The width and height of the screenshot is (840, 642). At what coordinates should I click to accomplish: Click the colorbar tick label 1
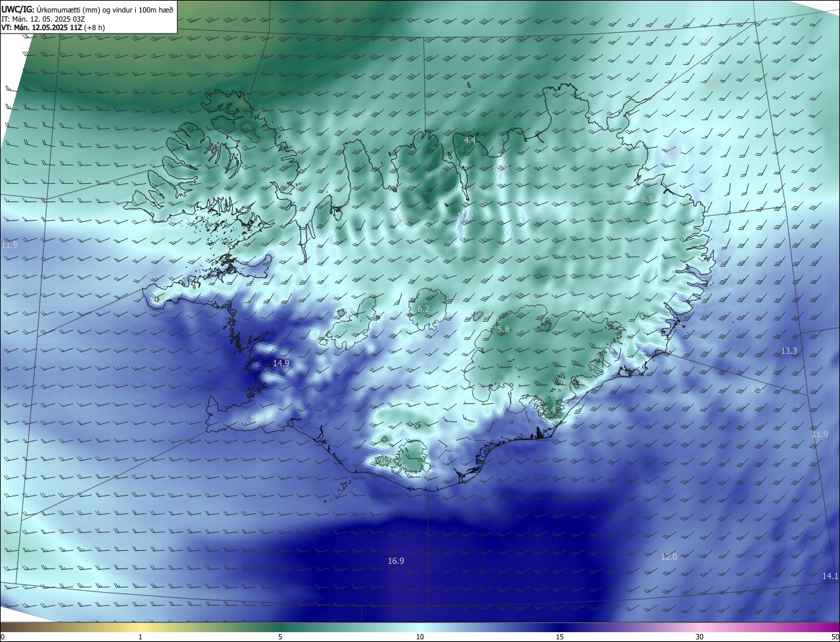pos(141,637)
